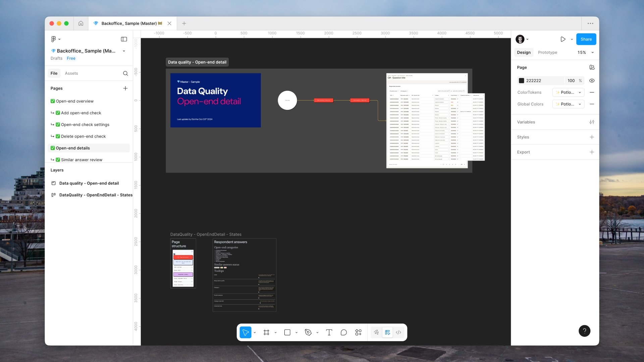The width and height of the screenshot is (644, 362).
Task: Select the Pen tool
Action: click(308, 333)
